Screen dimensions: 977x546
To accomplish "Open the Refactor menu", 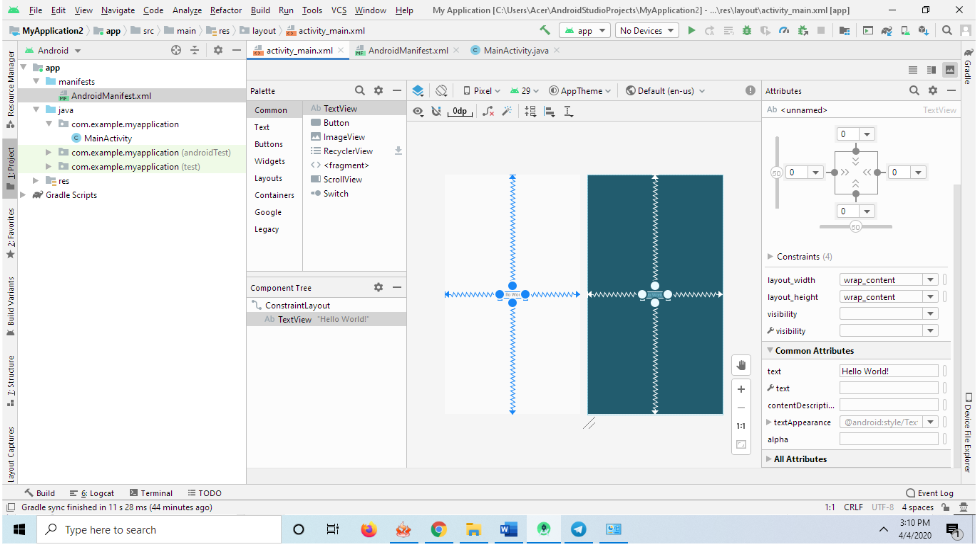I will (225, 10).
